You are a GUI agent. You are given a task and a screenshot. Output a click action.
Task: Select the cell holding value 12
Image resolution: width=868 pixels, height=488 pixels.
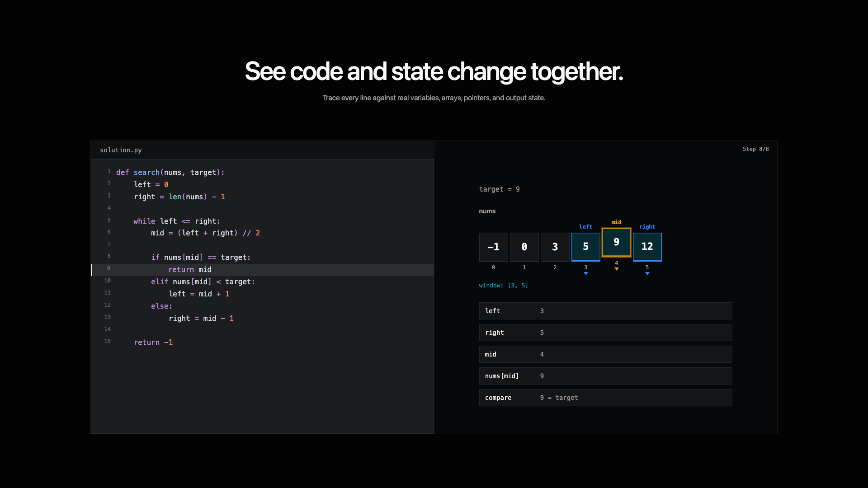647,247
